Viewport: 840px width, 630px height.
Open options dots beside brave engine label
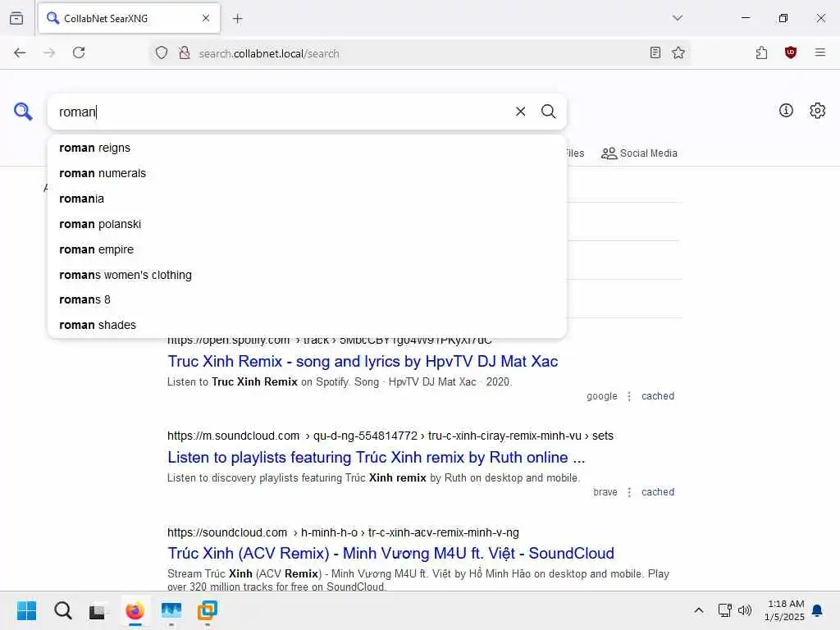tap(629, 492)
